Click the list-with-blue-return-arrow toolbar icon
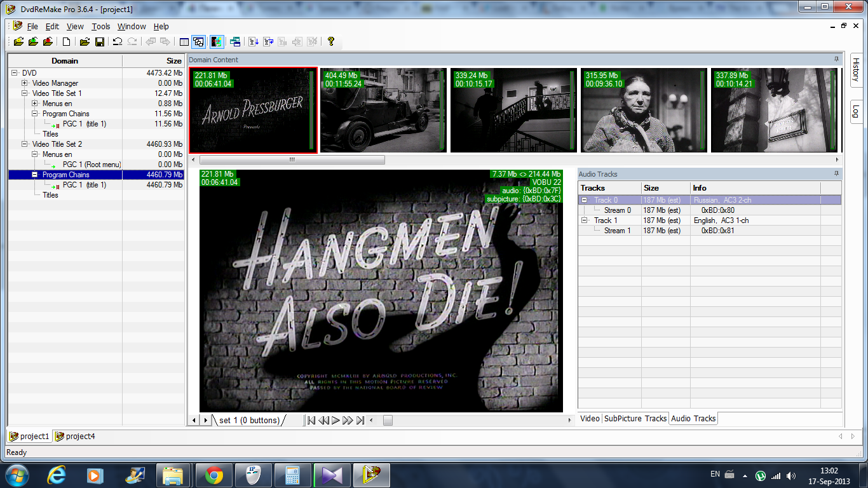This screenshot has width=868, height=488. [x=268, y=42]
